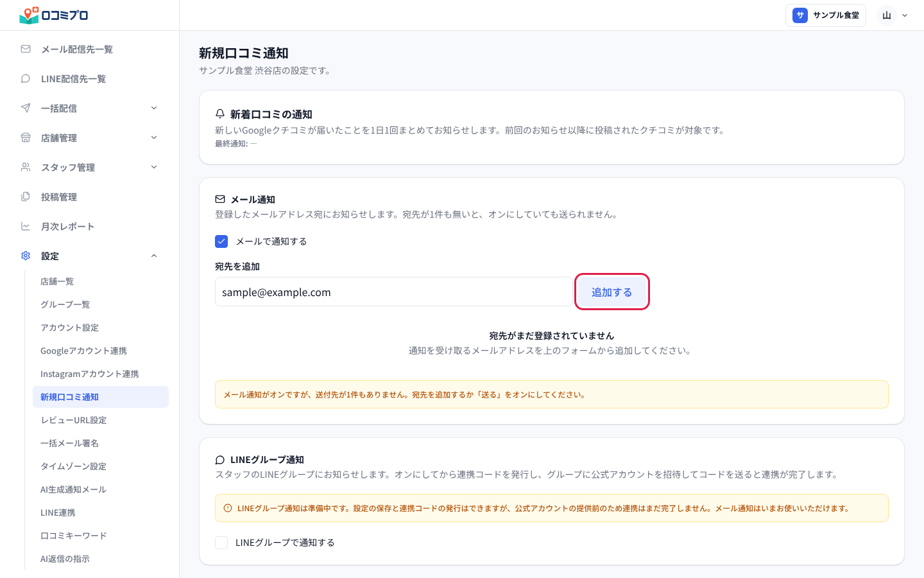Enable the LINEグループで通知する checkbox

tap(221, 543)
